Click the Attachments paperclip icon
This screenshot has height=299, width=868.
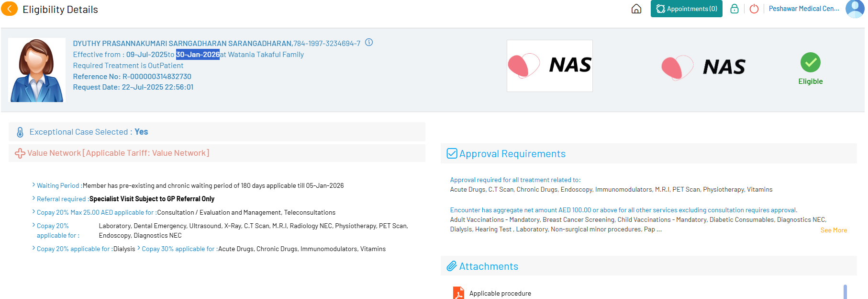pos(451,266)
